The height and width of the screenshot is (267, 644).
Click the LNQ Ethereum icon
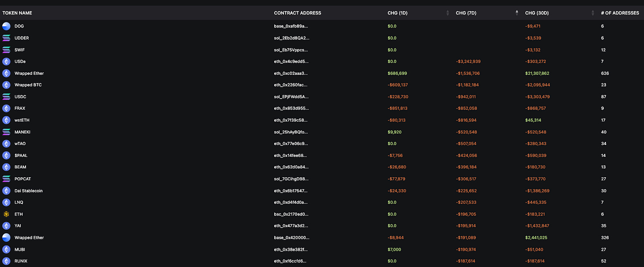pos(6,202)
